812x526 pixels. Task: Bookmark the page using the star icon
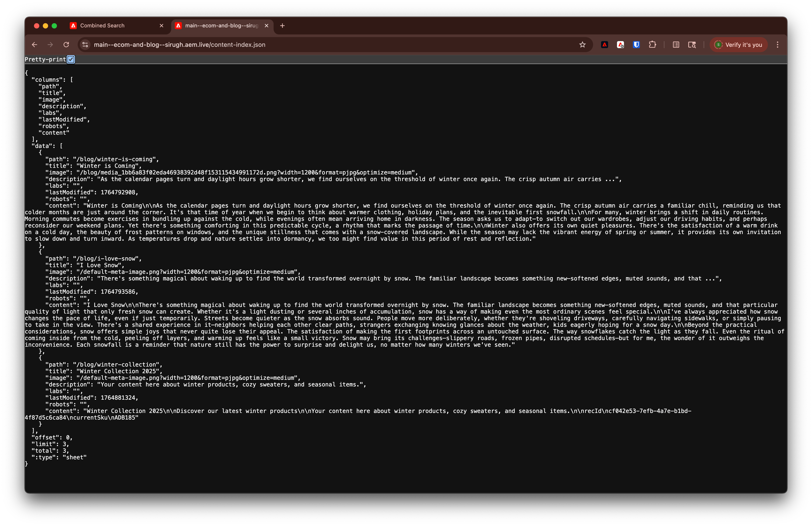pyautogui.click(x=582, y=45)
